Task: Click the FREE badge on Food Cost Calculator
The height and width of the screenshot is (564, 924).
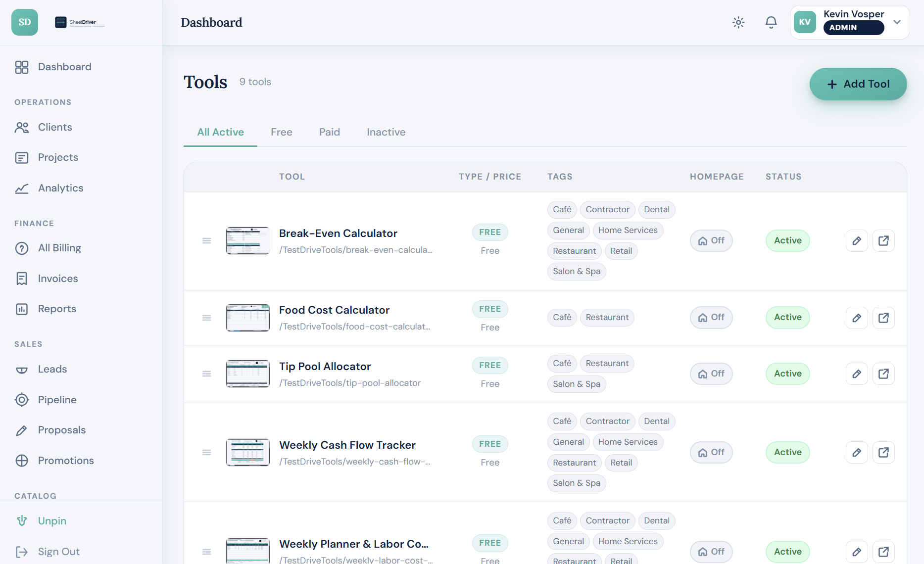Action: pyautogui.click(x=490, y=309)
